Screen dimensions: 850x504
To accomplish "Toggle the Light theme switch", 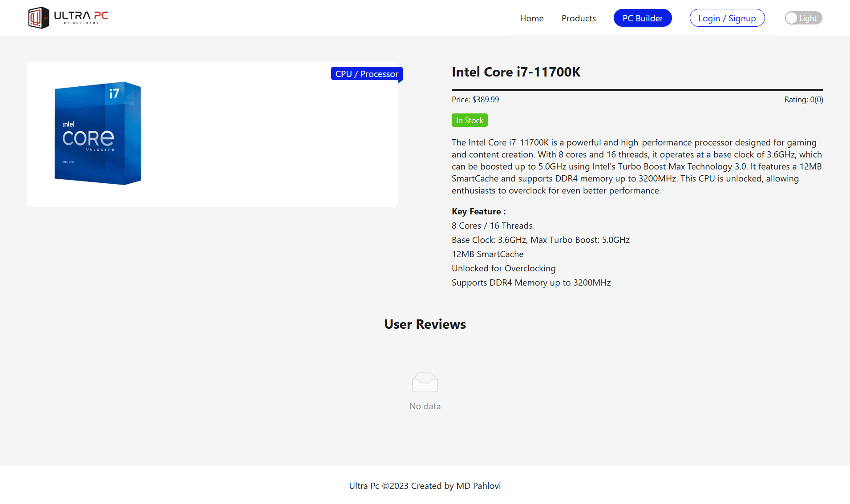I will point(803,18).
